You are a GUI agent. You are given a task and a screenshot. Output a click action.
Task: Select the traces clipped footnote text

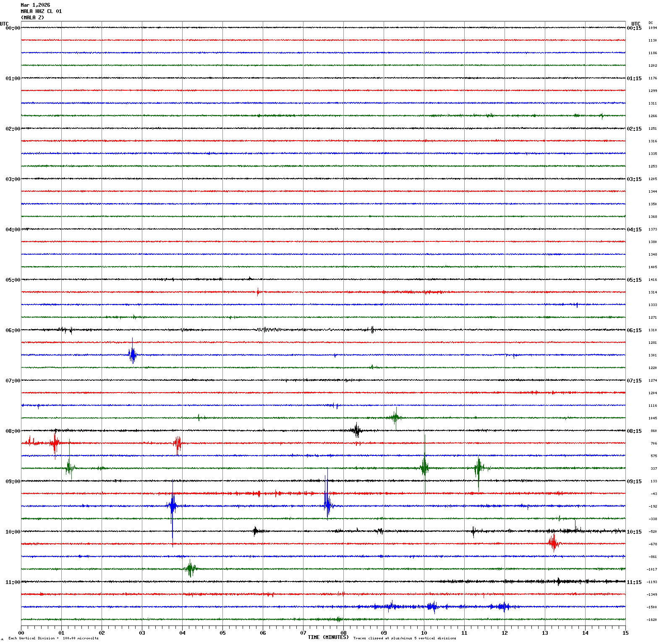[x=404, y=639]
